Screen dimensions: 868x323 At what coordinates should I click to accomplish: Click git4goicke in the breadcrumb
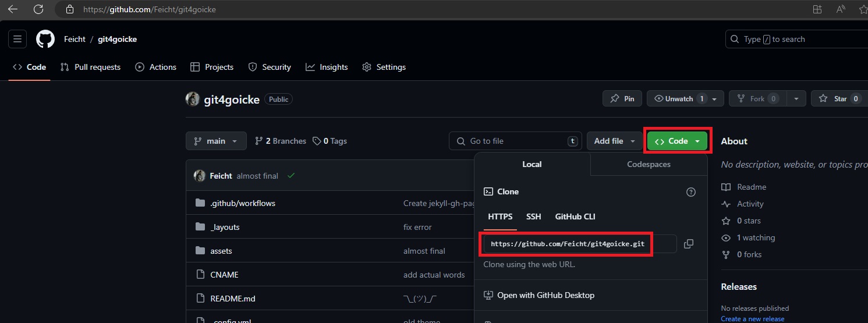118,39
